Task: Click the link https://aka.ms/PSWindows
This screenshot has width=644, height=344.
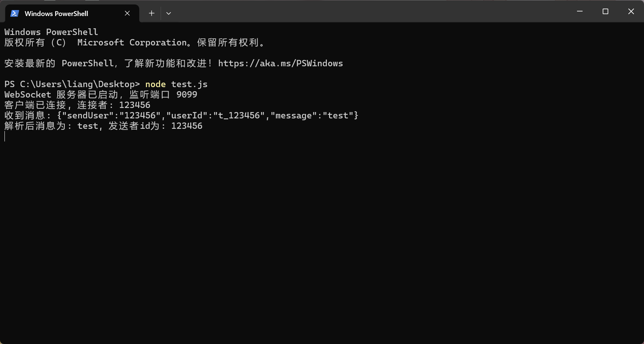Action: [281, 63]
